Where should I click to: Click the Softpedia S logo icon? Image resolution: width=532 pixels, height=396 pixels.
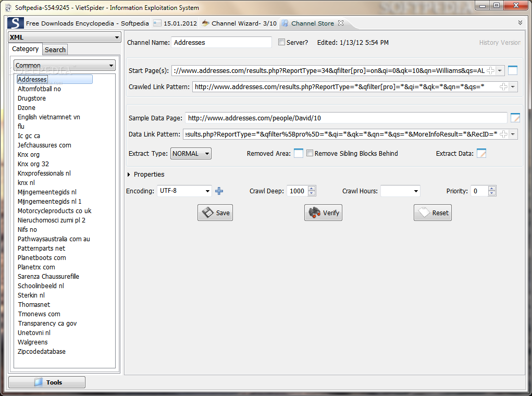15,23
